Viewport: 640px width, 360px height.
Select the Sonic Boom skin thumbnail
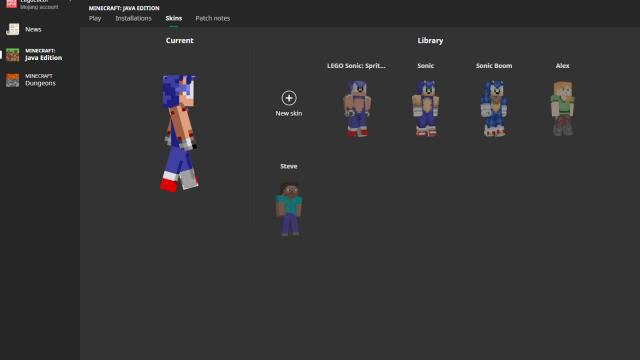[494, 109]
